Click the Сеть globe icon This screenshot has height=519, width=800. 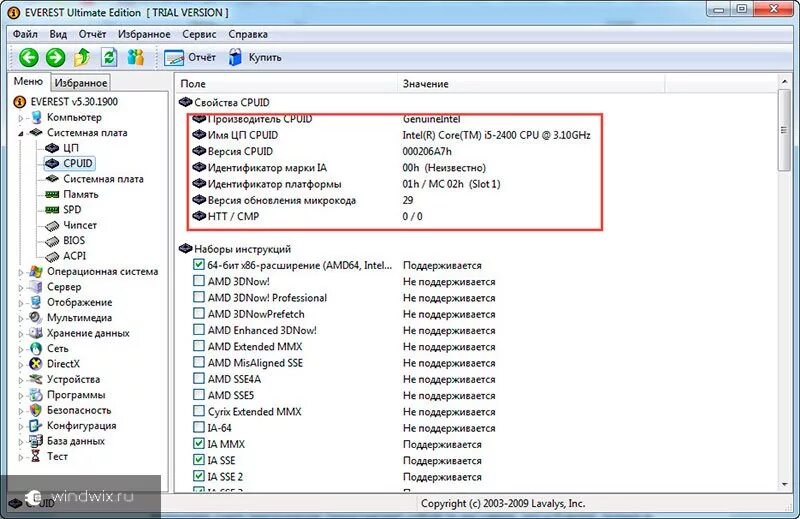36,349
